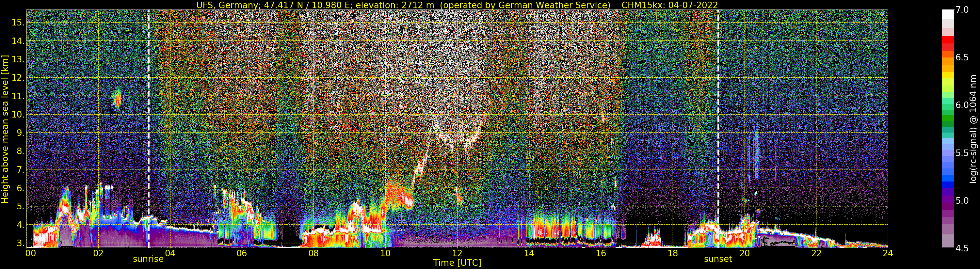The image size is (980, 269).
Task: Click the yellow band of the colorbar
Action: click(x=948, y=76)
